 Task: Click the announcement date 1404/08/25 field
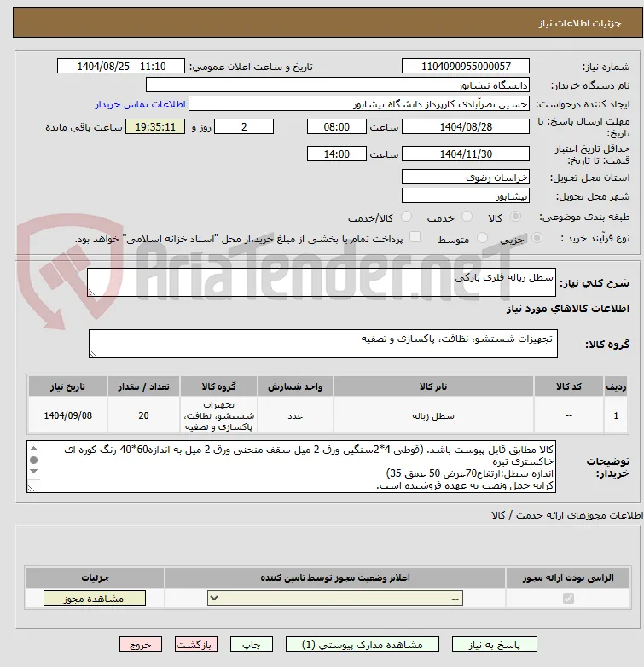pos(121,66)
